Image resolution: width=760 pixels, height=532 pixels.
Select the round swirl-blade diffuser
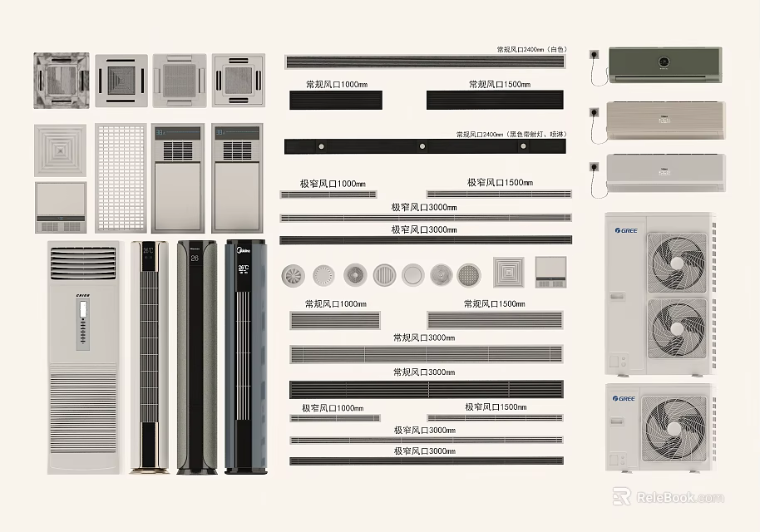(x=294, y=276)
